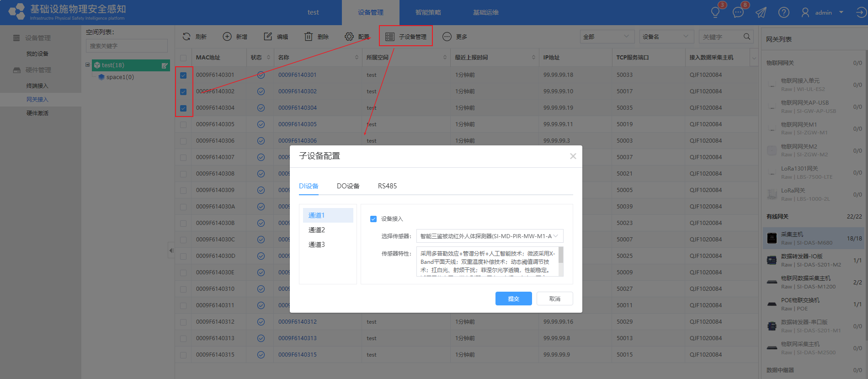Select channel 2 in the list
The image size is (868, 379).
pyautogui.click(x=317, y=230)
